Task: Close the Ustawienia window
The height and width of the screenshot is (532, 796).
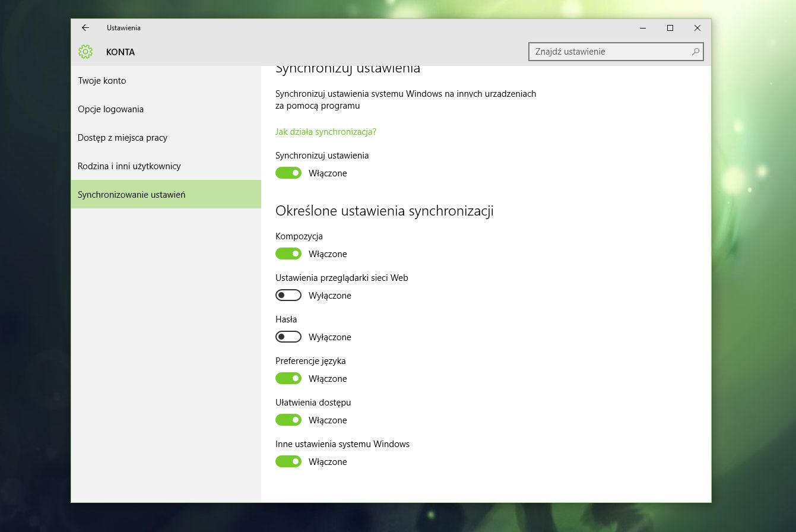Action: 697,28
